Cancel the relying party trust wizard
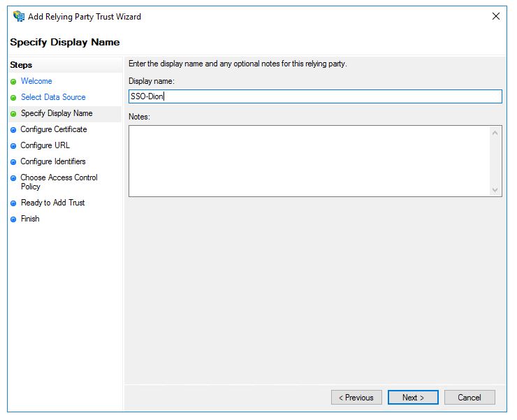Screen dimensions: 517x420 pyautogui.click(x=469, y=398)
